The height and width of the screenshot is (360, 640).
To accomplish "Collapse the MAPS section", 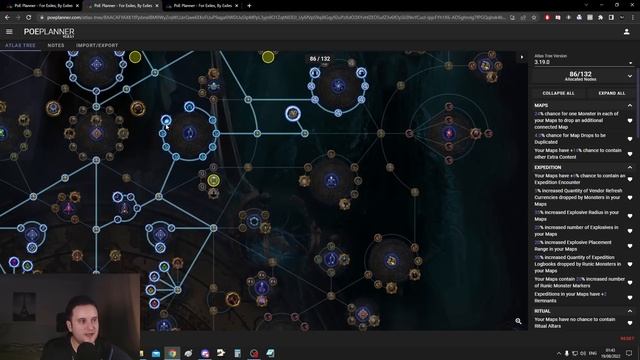I will point(630,105).
